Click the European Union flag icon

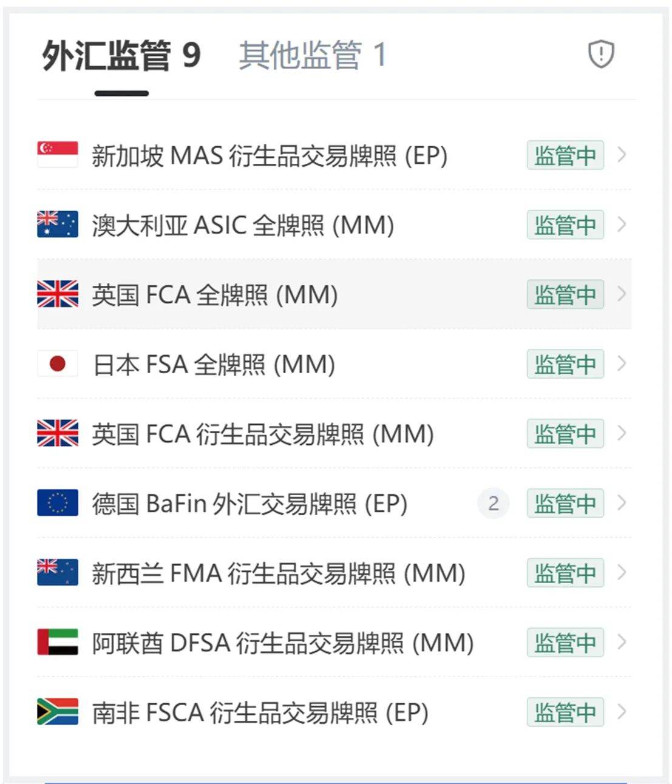[58, 503]
